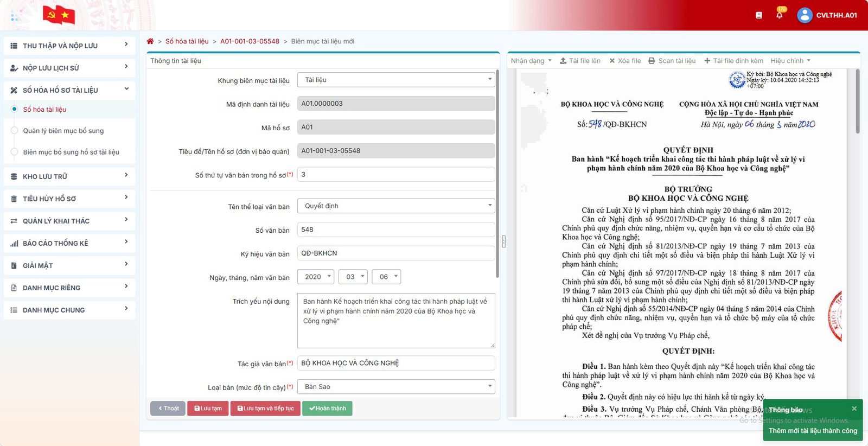Click the Quản lý khai thác exchange icon

14,221
